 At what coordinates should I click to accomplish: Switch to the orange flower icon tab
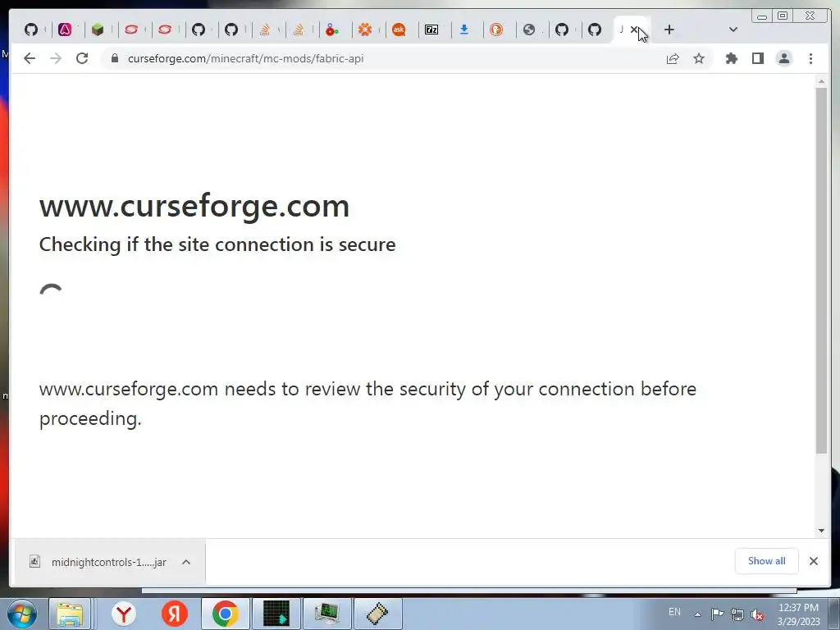pos(365,30)
